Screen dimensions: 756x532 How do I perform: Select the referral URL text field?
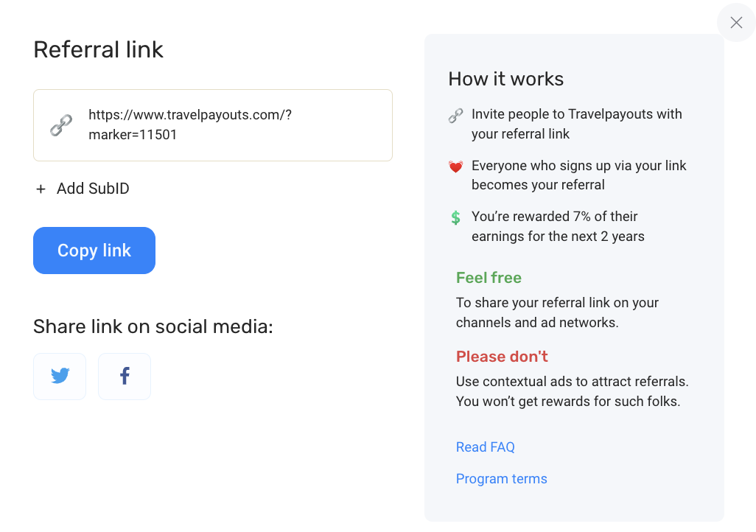(x=213, y=125)
